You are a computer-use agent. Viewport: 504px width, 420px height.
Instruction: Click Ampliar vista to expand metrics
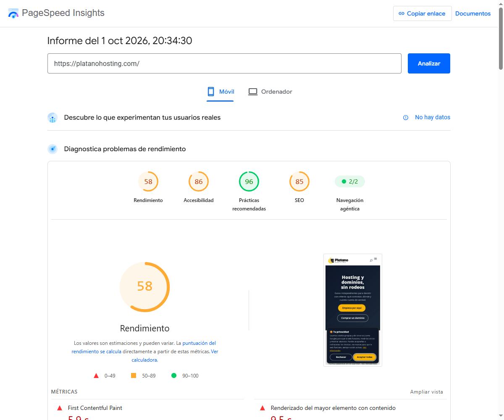click(x=427, y=392)
